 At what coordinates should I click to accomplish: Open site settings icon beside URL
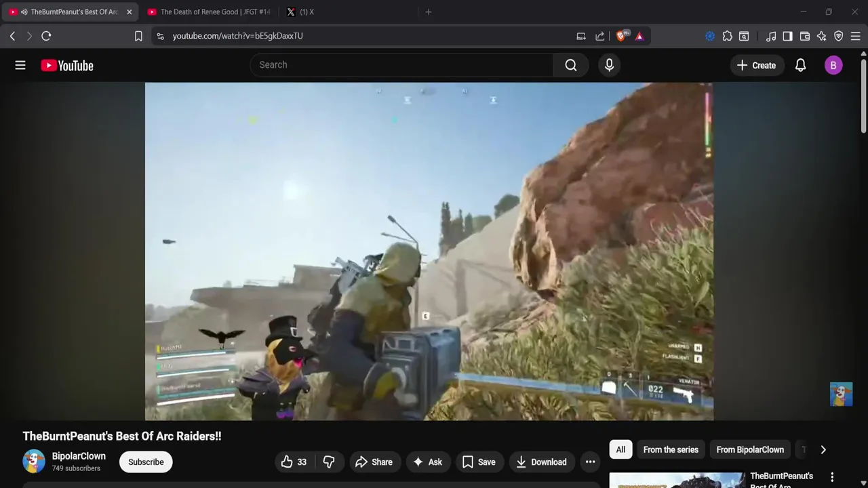pos(160,36)
